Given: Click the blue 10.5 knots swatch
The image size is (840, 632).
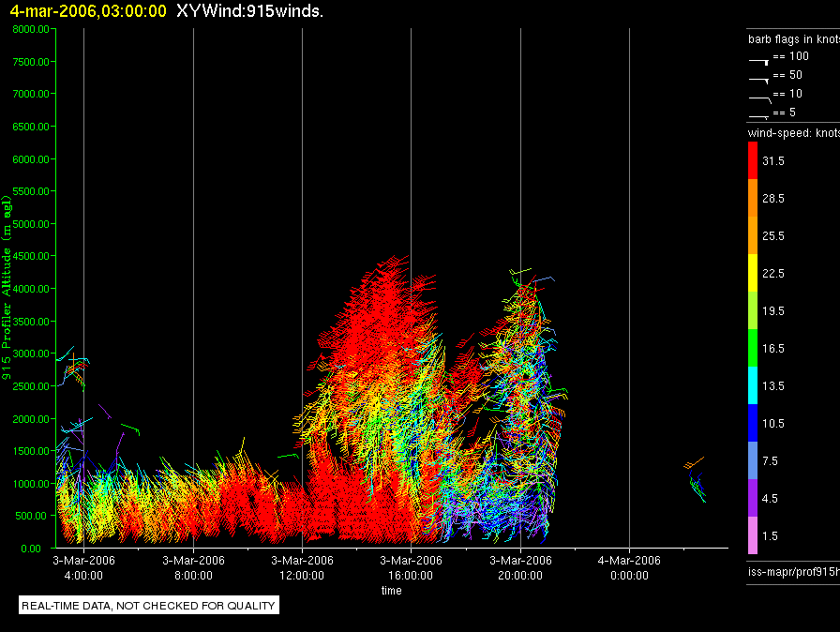Looking at the screenshot, I should 753,423.
